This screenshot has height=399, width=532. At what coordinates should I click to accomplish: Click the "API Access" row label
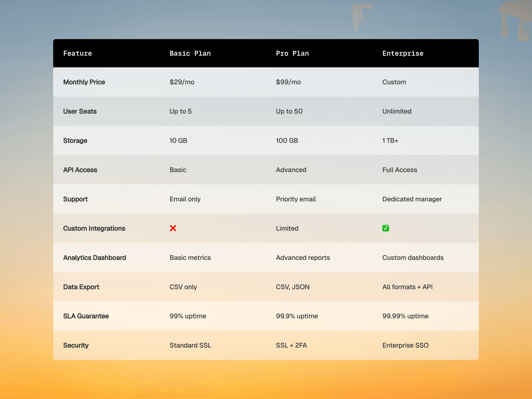80,170
